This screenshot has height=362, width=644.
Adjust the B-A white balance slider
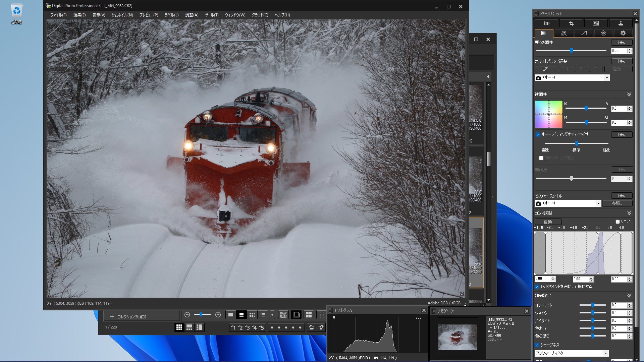(x=586, y=108)
